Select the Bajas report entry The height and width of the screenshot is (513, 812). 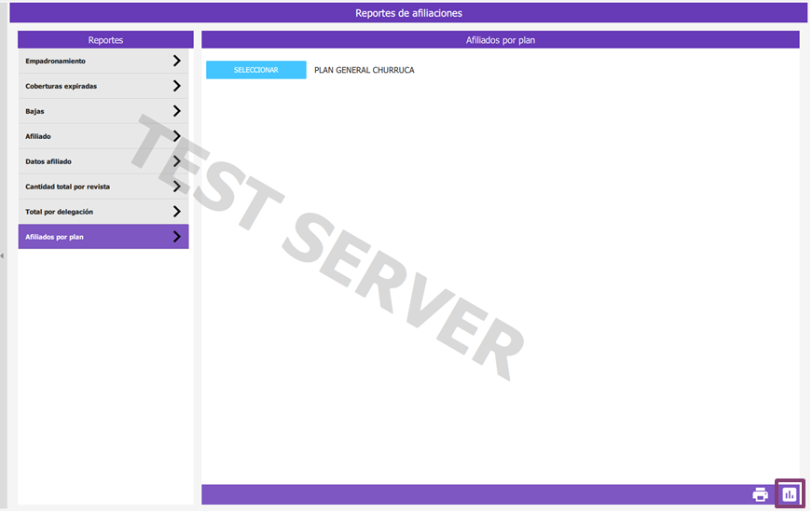click(103, 111)
